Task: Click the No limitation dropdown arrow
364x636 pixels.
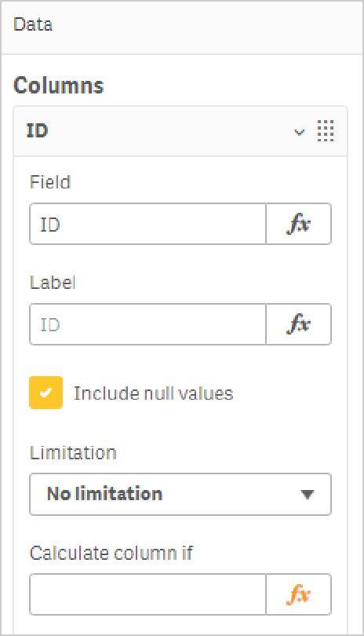Action: (308, 495)
